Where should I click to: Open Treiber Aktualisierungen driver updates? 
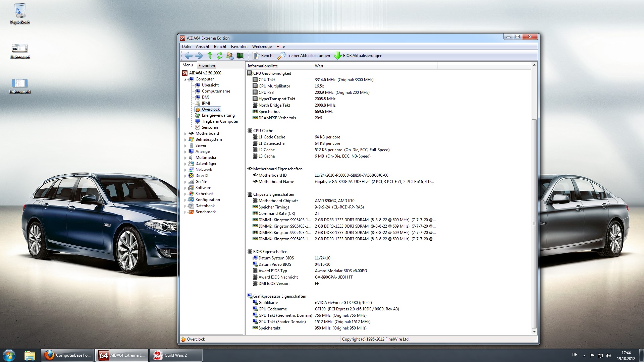coord(304,56)
